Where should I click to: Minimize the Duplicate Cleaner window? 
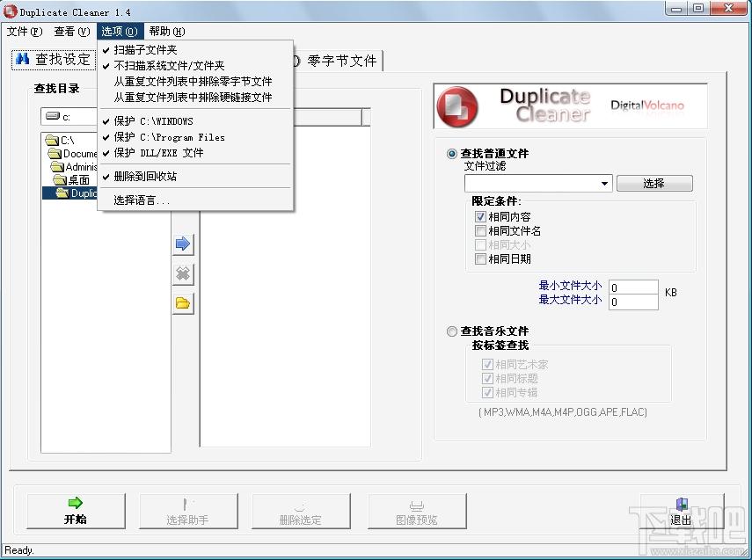pos(676,8)
